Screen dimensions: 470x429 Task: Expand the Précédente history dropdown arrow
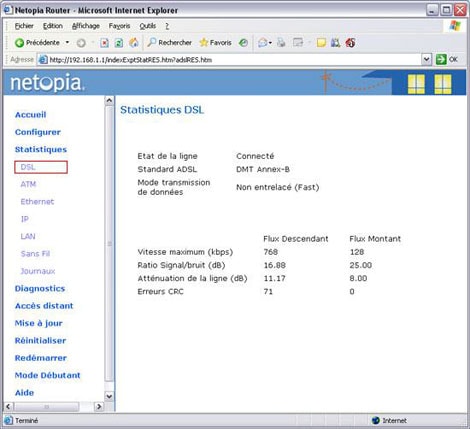click(x=67, y=43)
